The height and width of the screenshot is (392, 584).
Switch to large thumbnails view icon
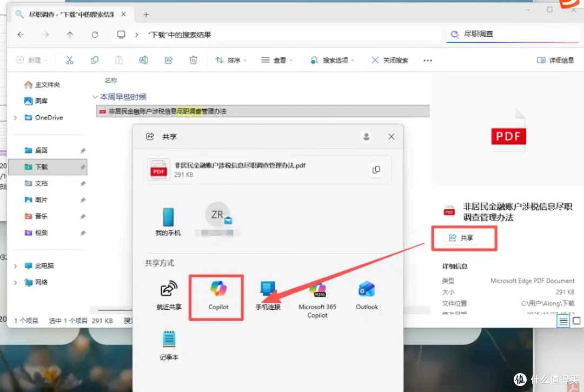point(576,321)
